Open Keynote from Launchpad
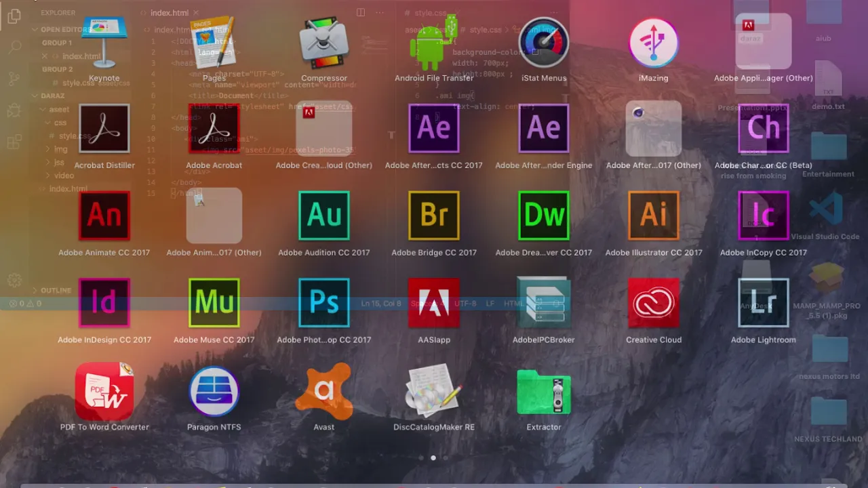The width and height of the screenshot is (868, 488). 104,42
